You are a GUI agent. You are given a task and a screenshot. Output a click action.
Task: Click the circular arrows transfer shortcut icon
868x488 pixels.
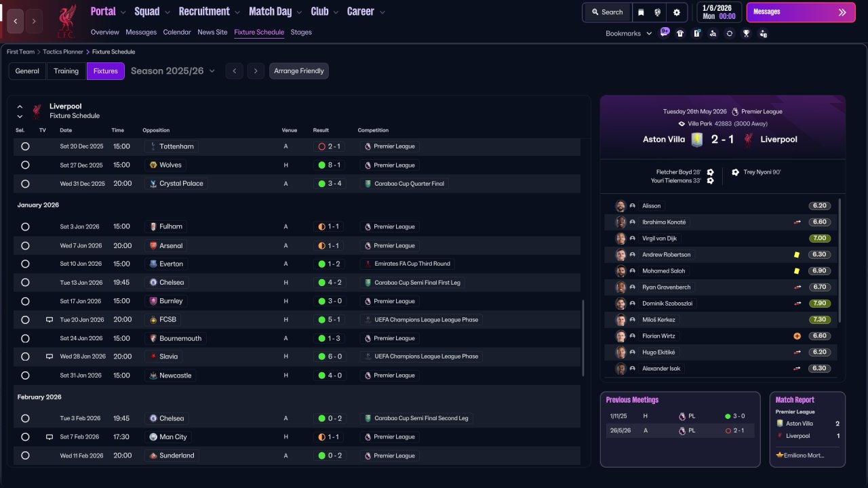pos(729,33)
